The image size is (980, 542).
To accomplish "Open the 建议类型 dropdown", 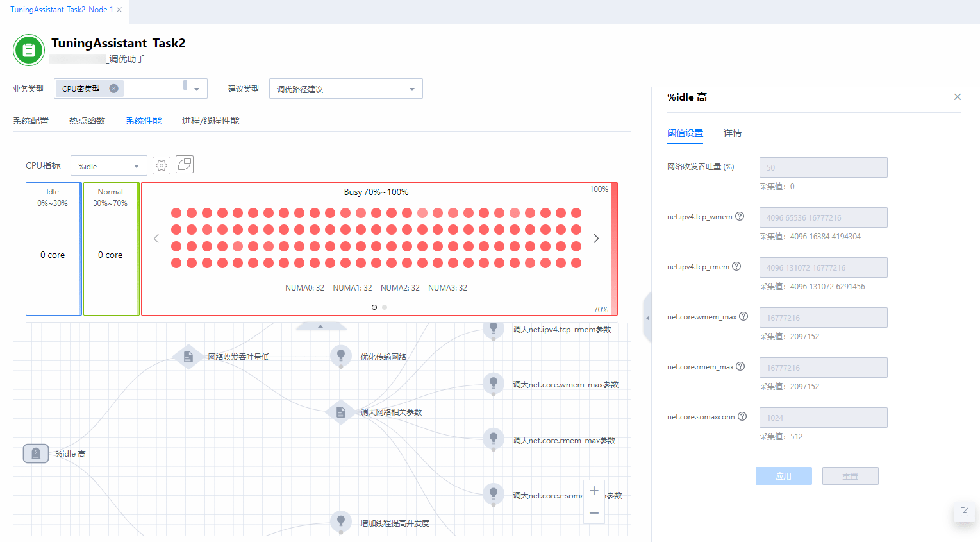I will tap(346, 89).
